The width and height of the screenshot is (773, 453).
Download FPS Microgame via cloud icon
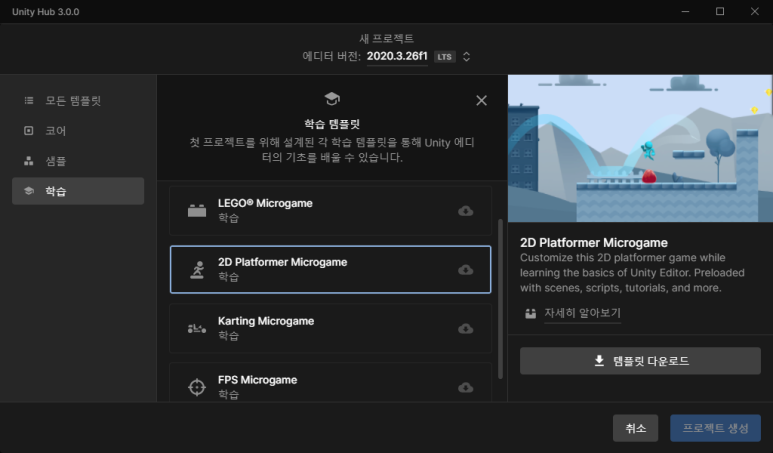(465, 387)
